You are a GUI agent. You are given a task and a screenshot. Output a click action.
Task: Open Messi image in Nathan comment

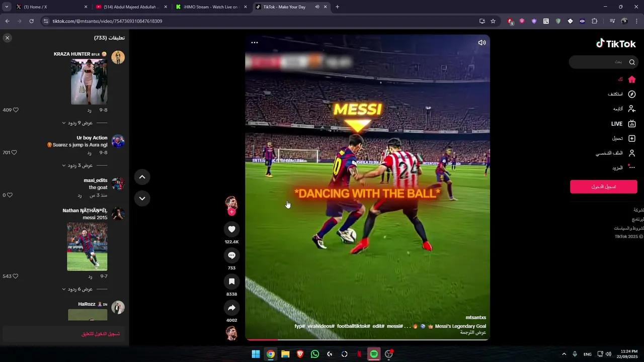pos(87,247)
